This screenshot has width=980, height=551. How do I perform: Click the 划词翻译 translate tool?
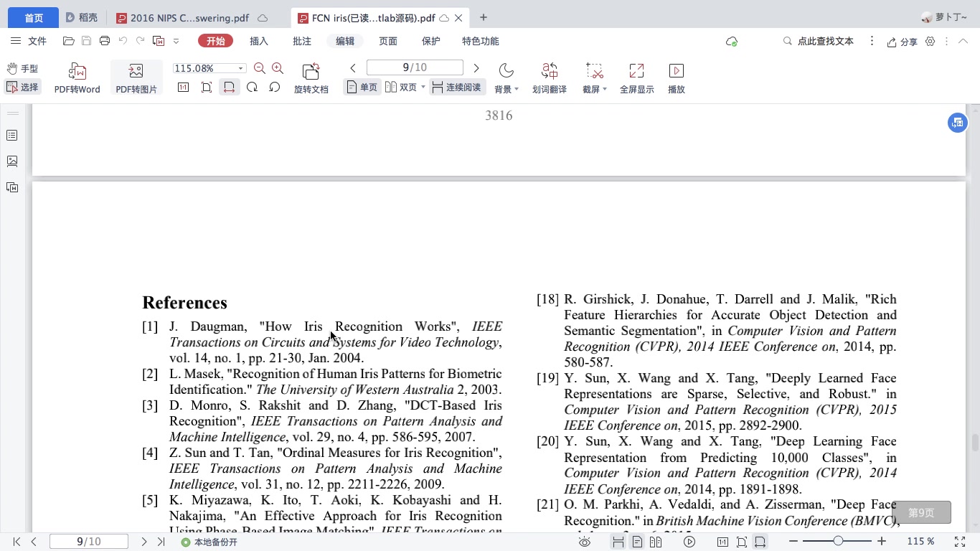tap(550, 78)
